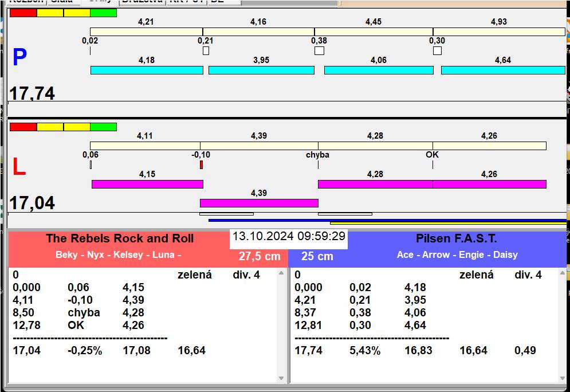Click 8,37 in the Pilsen results table
Screen dimensions: 570x392
point(305,313)
